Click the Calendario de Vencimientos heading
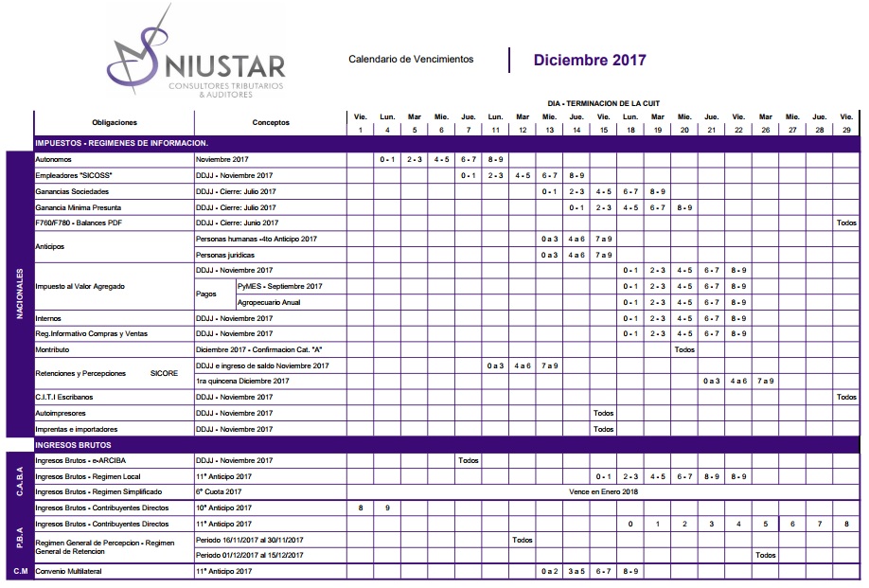Screen dimensions: 869x588 411,60
